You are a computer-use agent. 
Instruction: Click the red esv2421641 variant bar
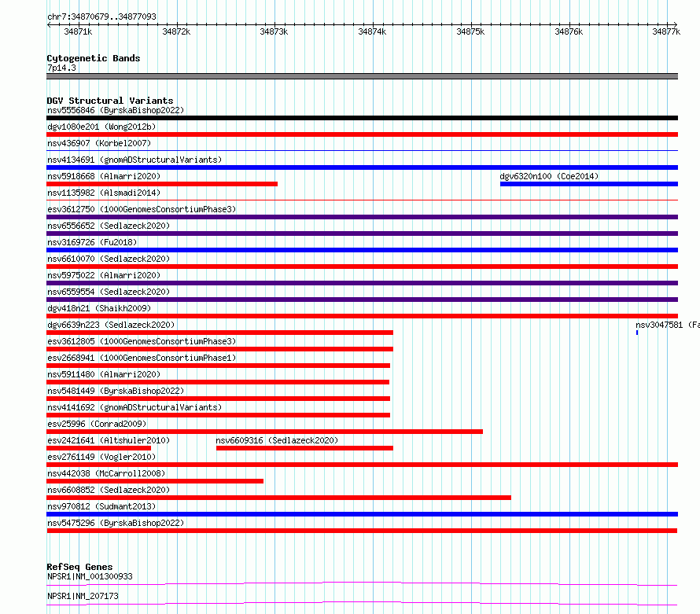[98, 448]
